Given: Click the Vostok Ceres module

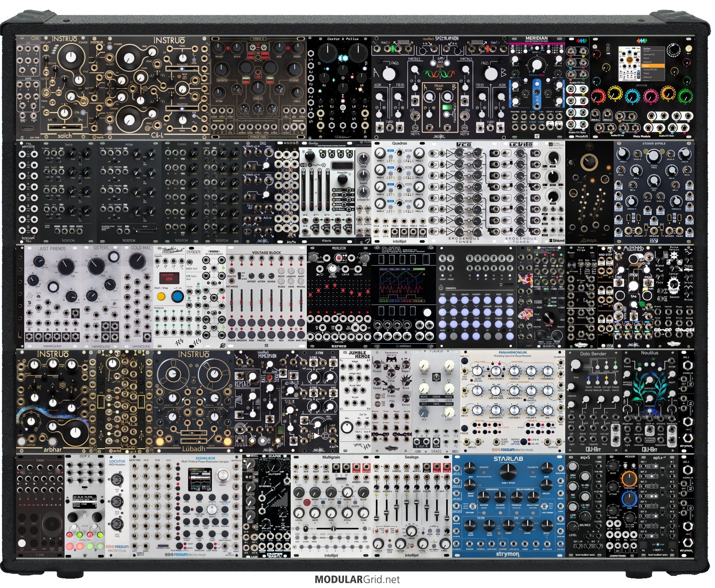Looking at the screenshot, I should [182, 192].
